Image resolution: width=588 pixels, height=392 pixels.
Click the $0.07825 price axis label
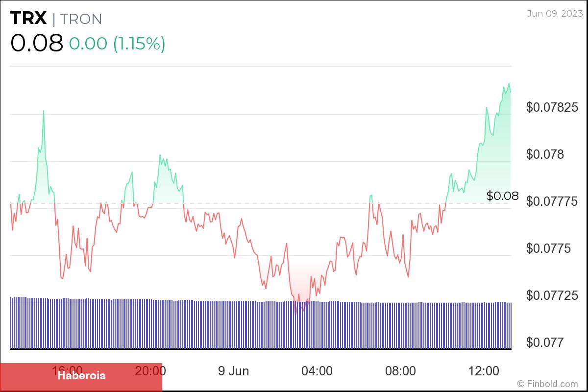pos(552,107)
